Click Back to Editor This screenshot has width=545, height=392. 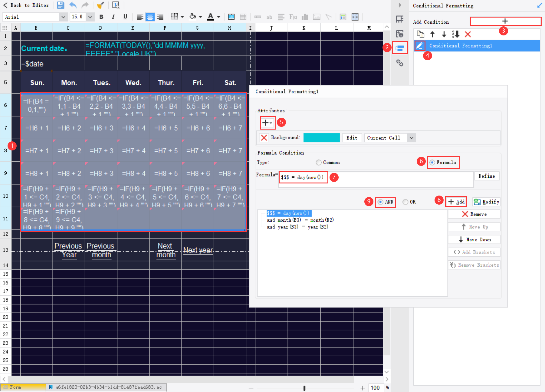pyautogui.click(x=26, y=5)
